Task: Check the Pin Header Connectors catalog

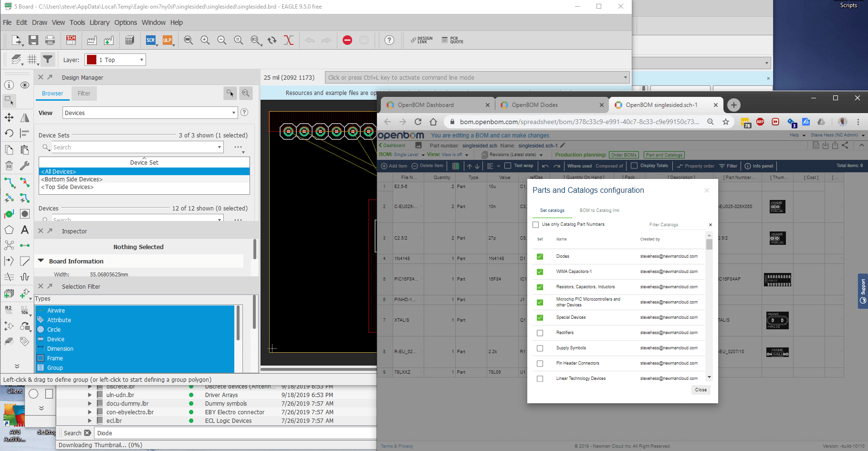Action: tap(540, 363)
